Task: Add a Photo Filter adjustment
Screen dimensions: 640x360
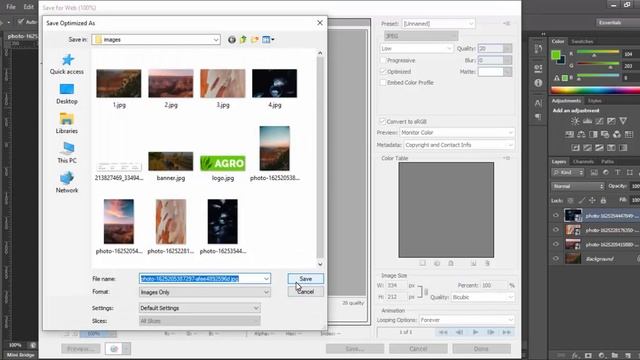Action: [x=605, y=134]
